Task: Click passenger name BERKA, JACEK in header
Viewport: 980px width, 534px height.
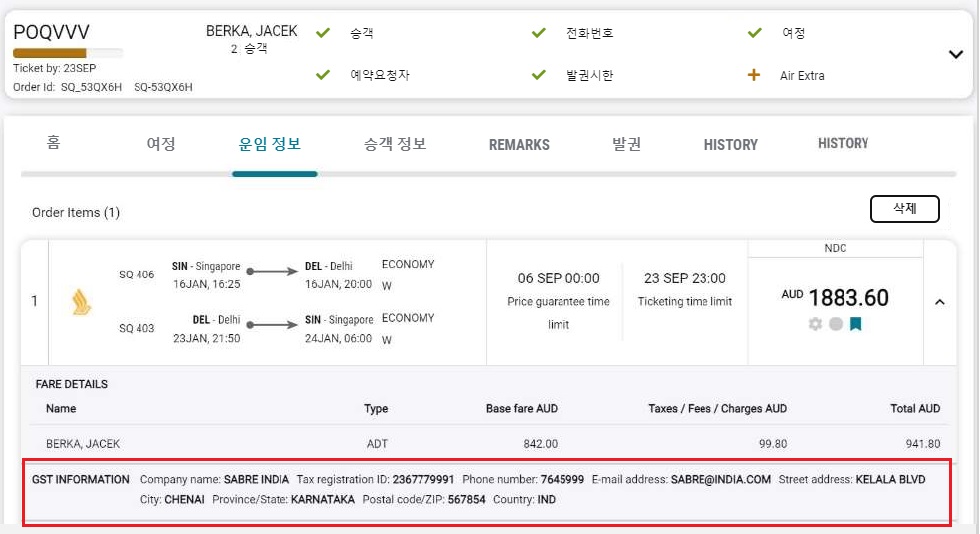Action: tap(252, 31)
